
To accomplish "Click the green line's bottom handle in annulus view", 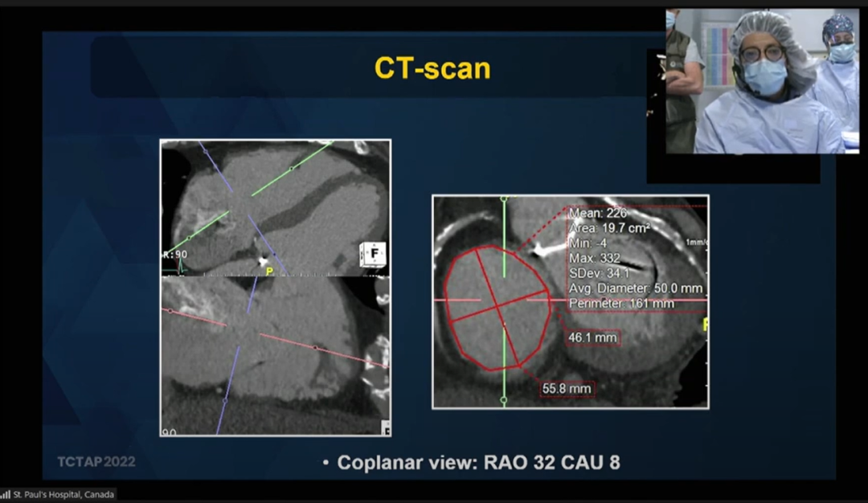I will (504, 399).
